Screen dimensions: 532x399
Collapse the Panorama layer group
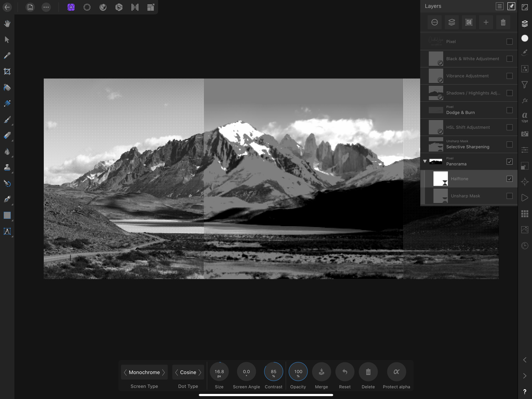click(x=425, y=161)
